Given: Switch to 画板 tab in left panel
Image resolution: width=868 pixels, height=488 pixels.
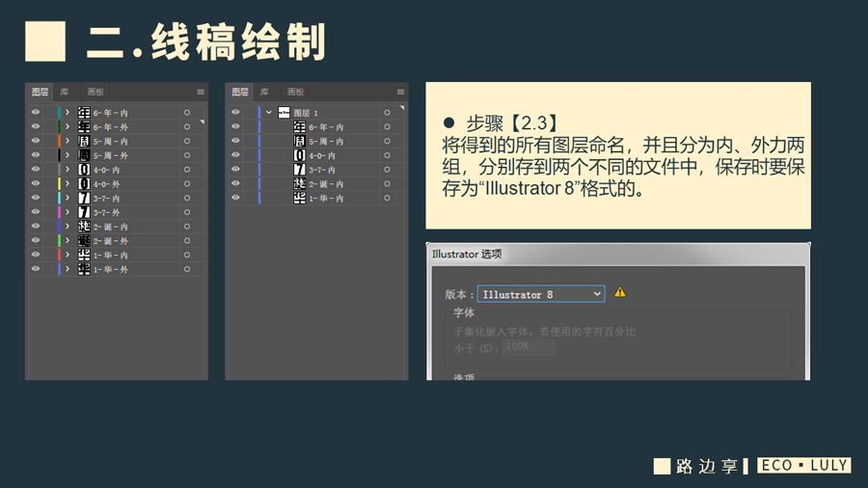Looking at the screenshot, I should click(x=95, y=92).
